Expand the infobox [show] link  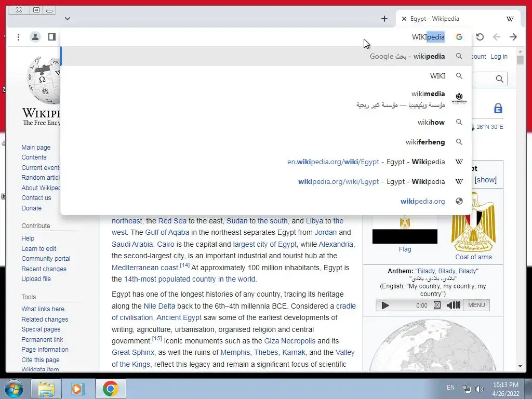pyautogui.click(x=486, y=180)
